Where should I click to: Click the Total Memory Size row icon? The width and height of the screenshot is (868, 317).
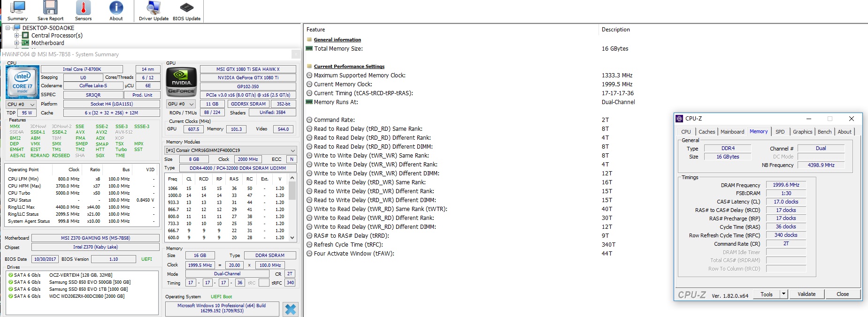pyautogui.click(x=309, y=49)
